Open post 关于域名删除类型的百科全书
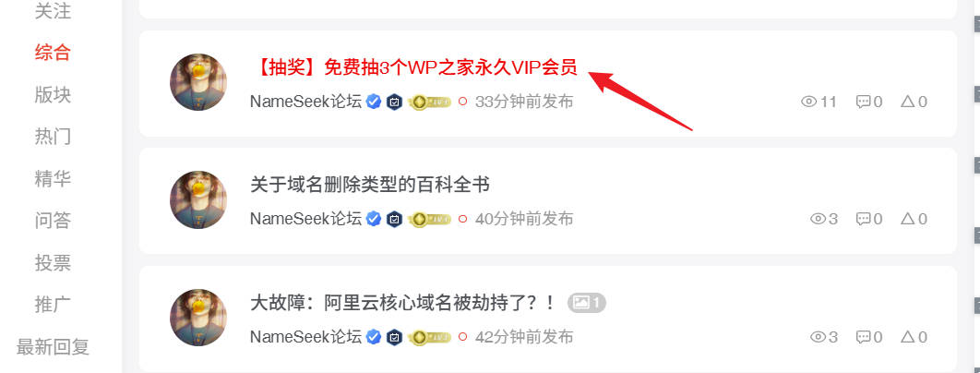The image size is (980, 373). tap(370, 185)
